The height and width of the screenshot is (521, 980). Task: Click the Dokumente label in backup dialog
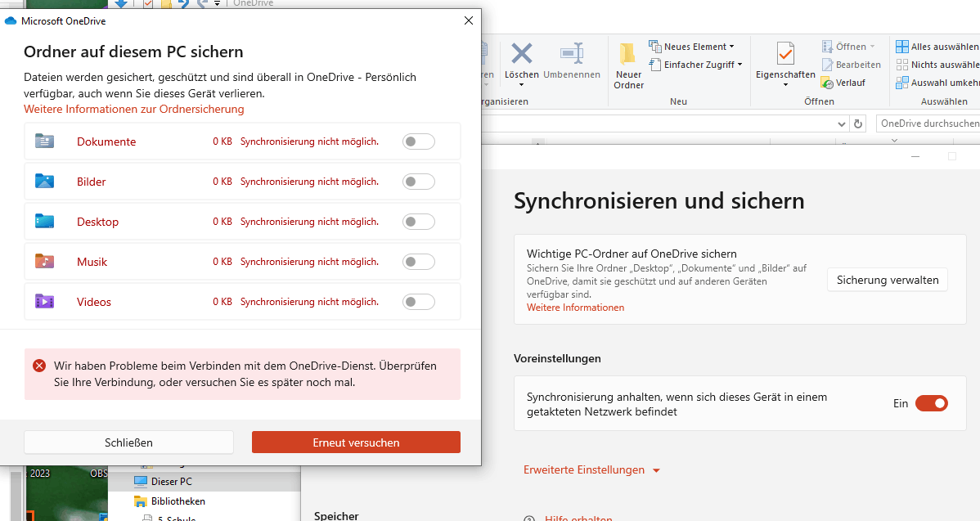pos(106,141)
